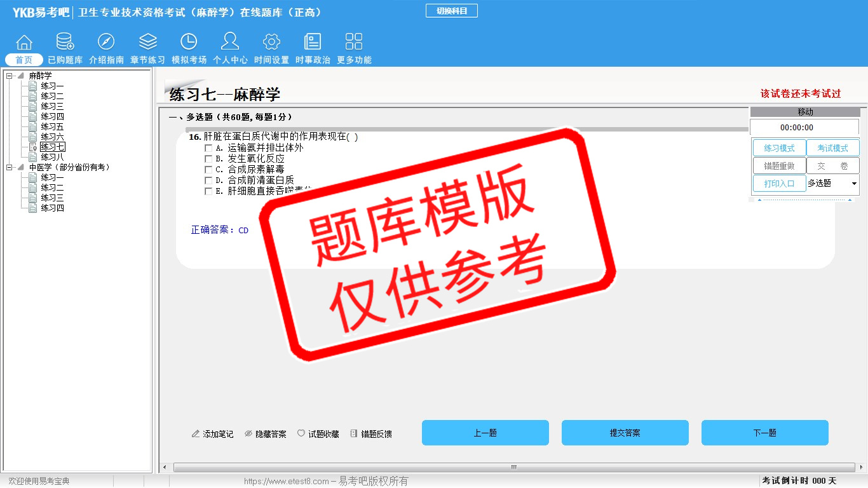868x488 pixels.
Task: Collapse the 中医学 tree node
Action: (10, 168)
